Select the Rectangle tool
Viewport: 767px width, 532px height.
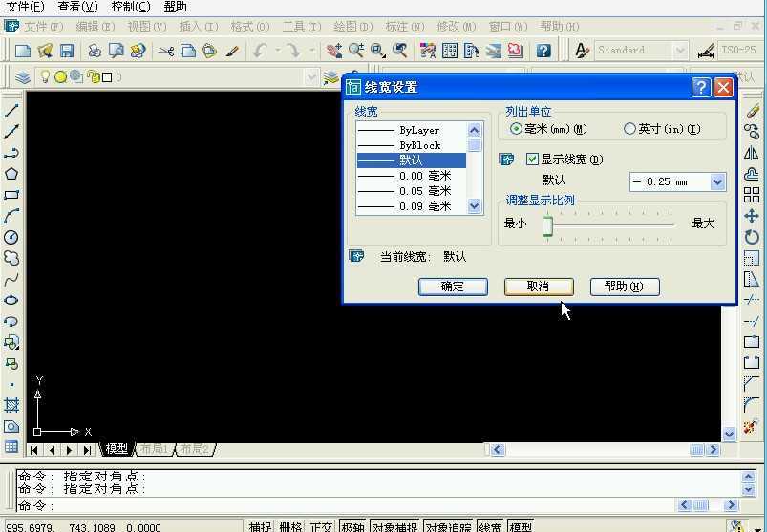pos(11,195)
